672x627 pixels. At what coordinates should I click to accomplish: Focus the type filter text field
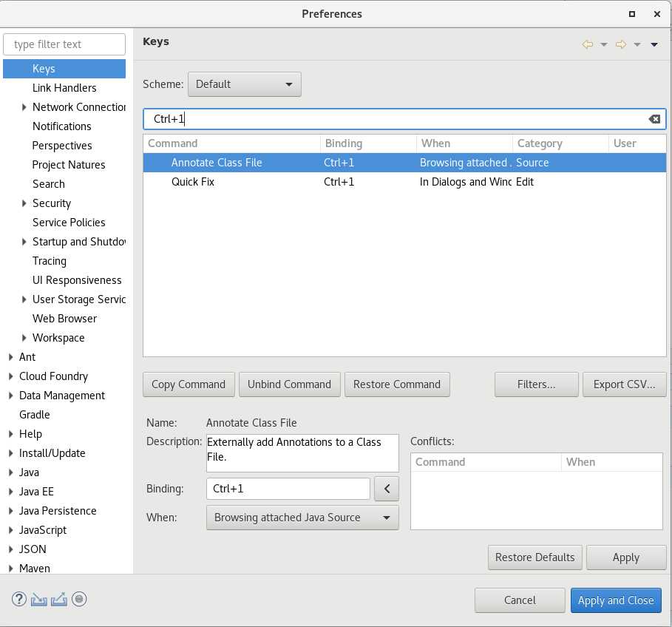coord(64,44)
